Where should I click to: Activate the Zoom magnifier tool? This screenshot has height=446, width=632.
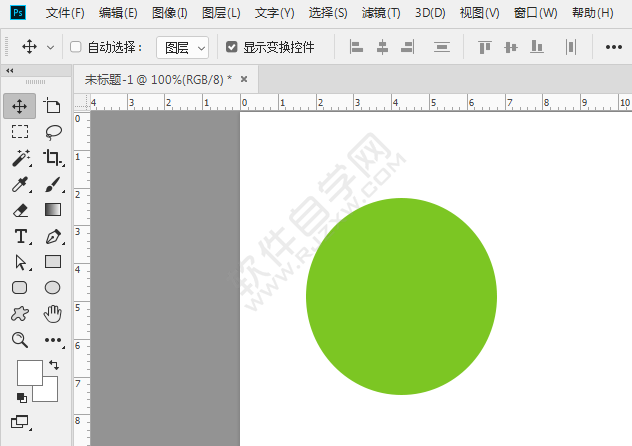click(x=20, y=340)
